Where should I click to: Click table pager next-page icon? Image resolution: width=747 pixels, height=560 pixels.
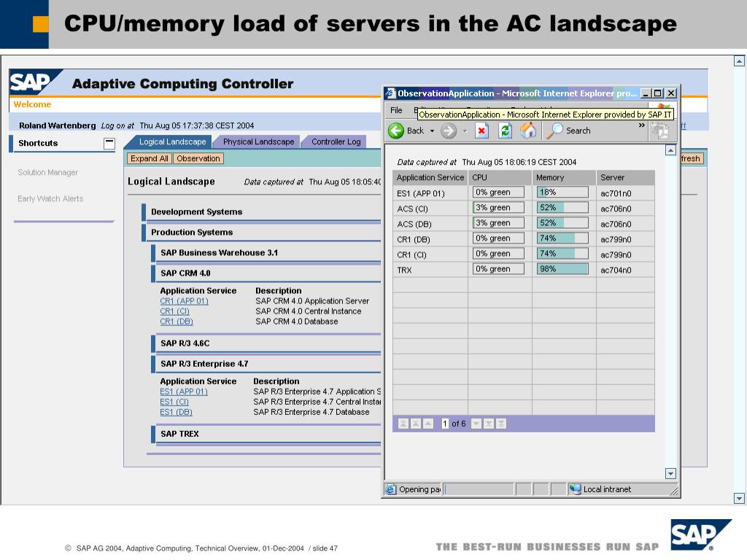[x=488, y=424]
